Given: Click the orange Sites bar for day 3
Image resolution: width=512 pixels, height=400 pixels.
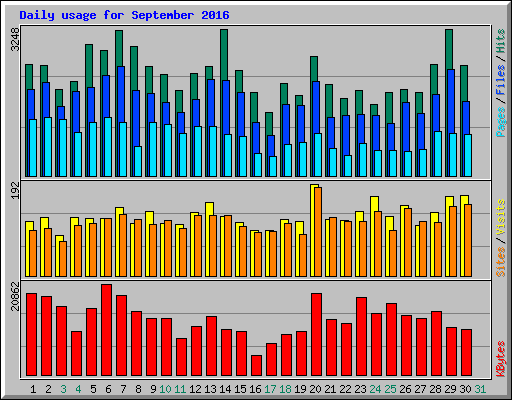Looking at the screenshot, I should pos(63,259).
